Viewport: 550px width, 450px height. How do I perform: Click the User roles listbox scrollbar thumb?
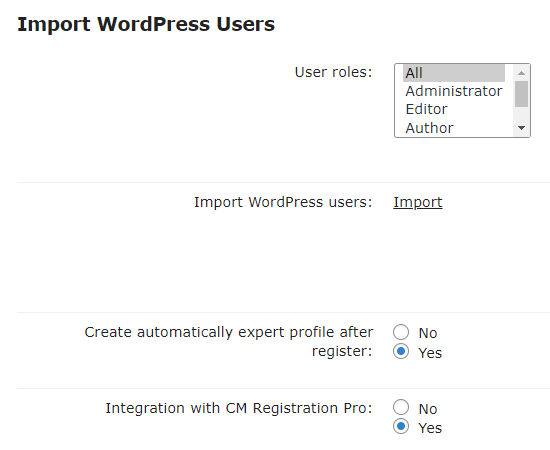[x=521, y=94]
